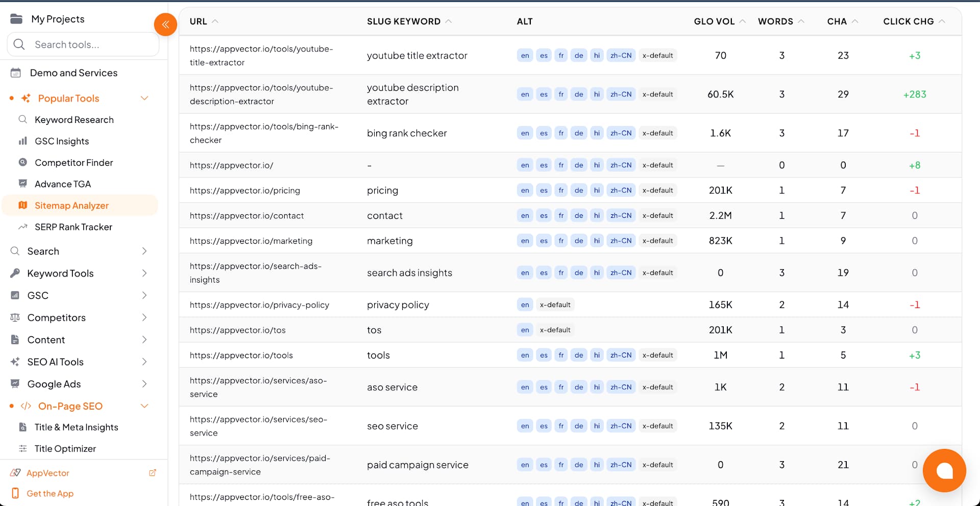980x506 pixels.
Task: Click the 2.2M volume in contact row
Action: [x=720, y=215]
